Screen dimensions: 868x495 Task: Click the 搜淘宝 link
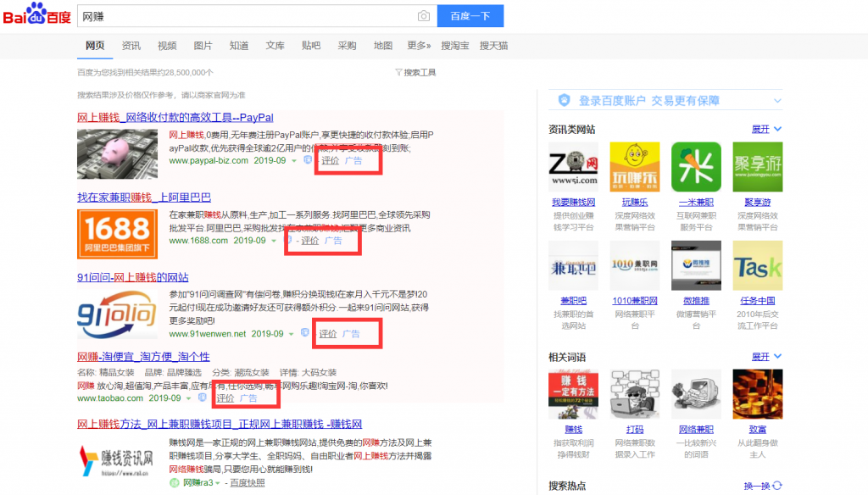pos(455,46)
